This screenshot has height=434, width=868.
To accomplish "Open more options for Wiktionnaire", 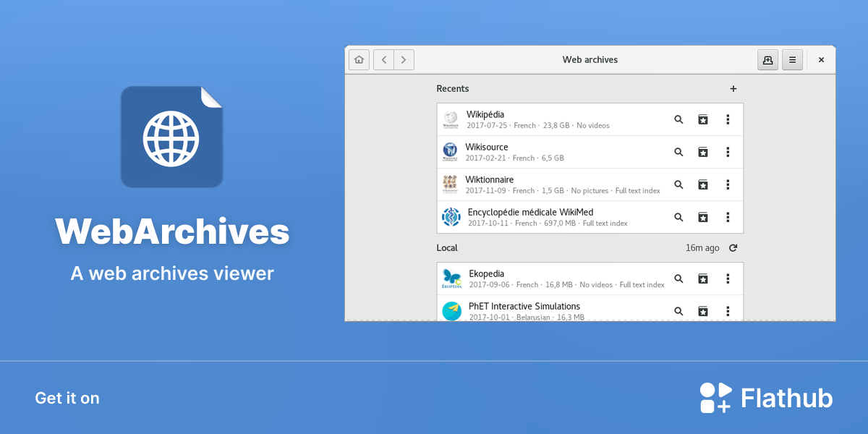I will pyautogui.click(x=728, y=184).
